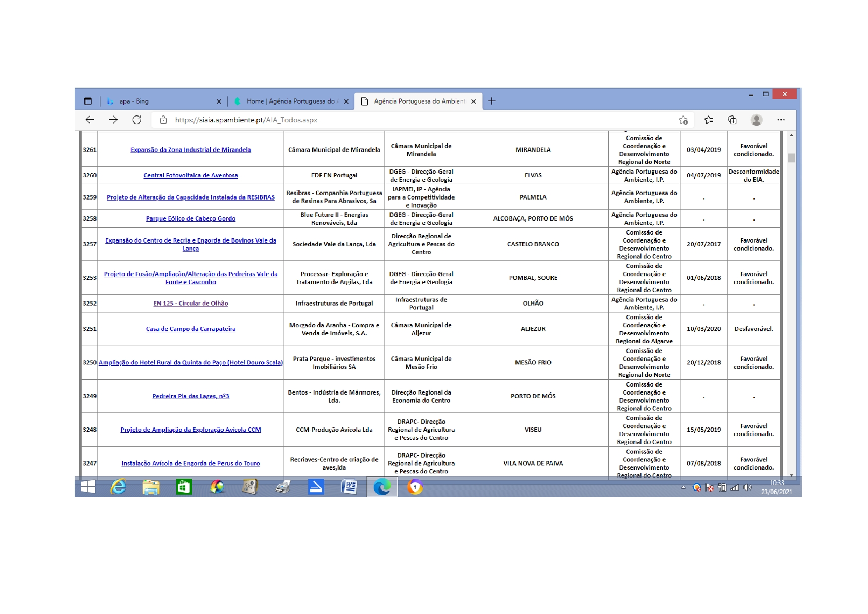Viewport: 868px width, 614px height.
Task: Open the browser profile avatar
Action: [756, 120]
